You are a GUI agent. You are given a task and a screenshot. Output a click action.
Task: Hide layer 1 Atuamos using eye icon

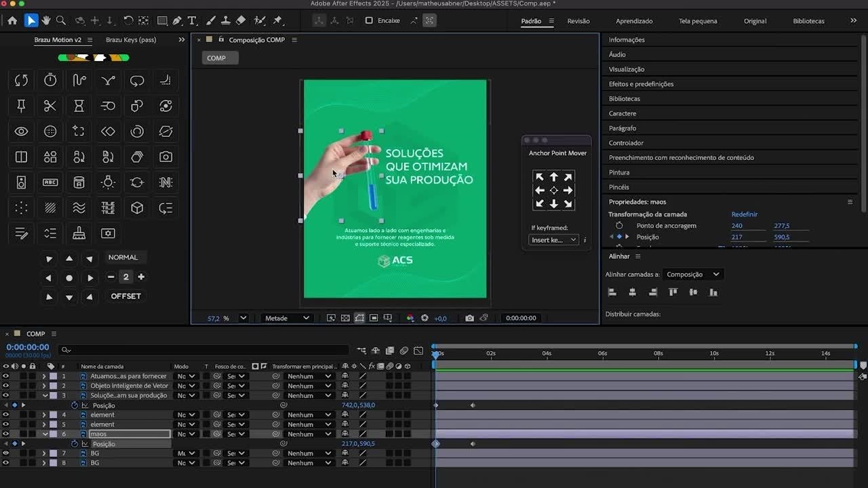coord(5,376)
